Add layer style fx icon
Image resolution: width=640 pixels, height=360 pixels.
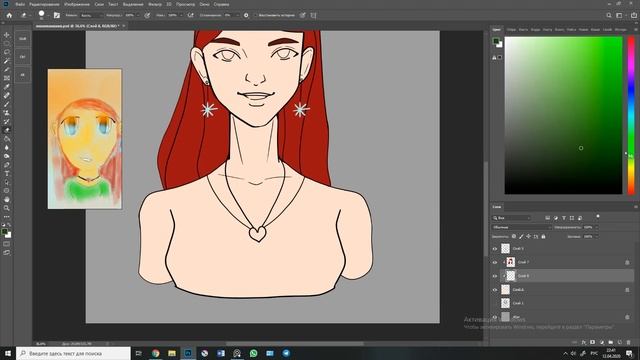(584, 342)
